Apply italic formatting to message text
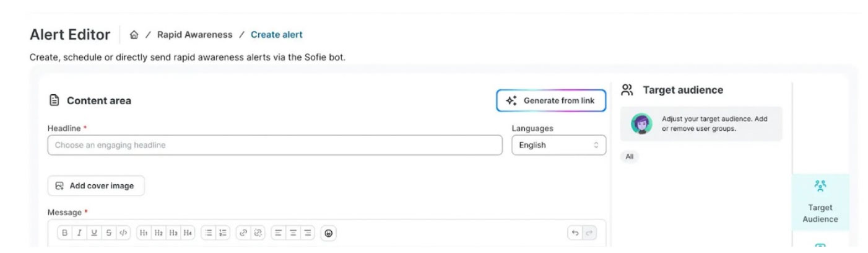The height and width of the screenshot is (253, 868). [79, 233]
